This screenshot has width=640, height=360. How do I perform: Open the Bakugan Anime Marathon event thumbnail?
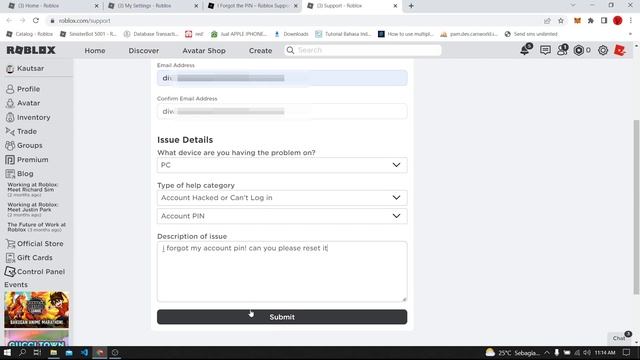pos(37,309)
